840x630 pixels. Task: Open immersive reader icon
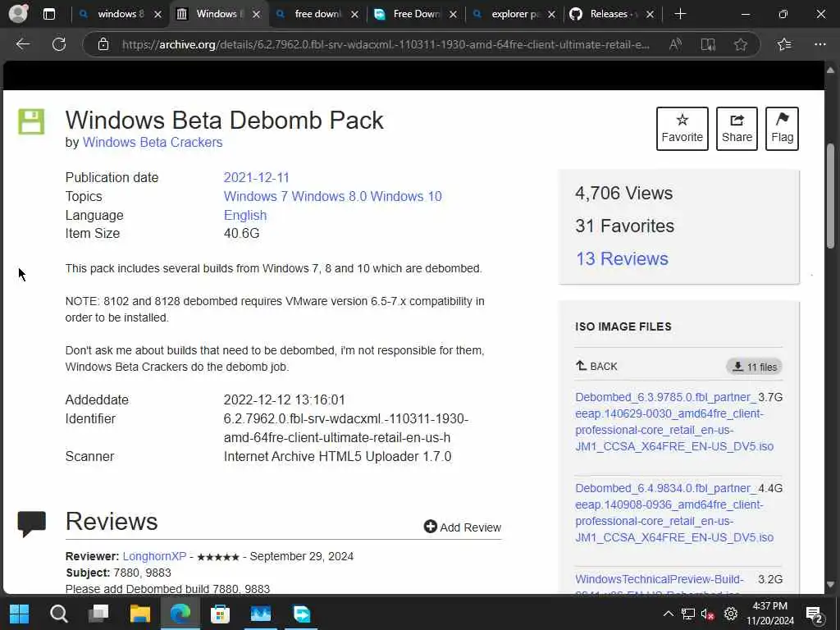[708, 44]
